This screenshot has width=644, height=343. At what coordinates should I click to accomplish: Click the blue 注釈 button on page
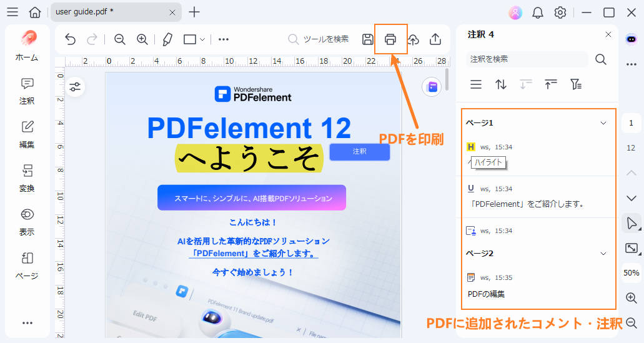(x=359, y=152)
